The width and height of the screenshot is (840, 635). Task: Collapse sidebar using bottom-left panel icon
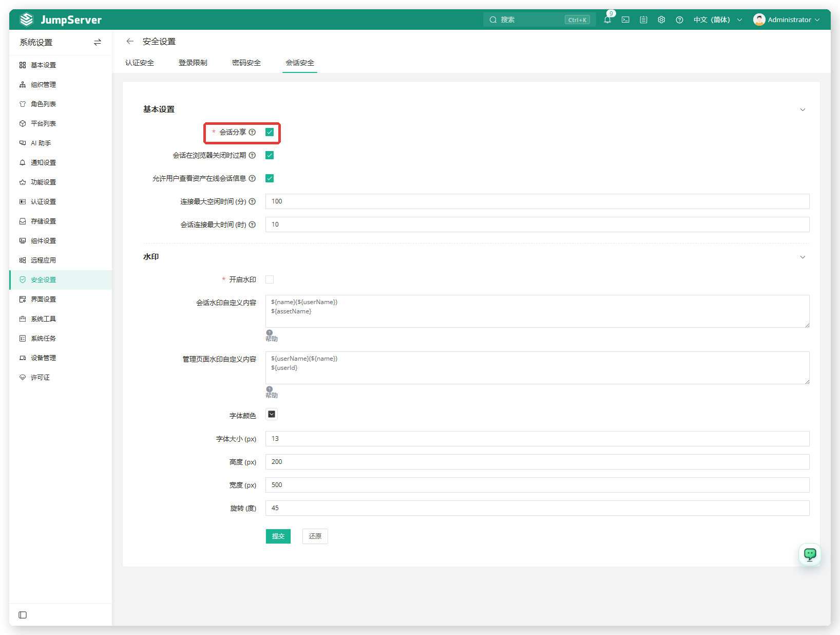[23, 615]
